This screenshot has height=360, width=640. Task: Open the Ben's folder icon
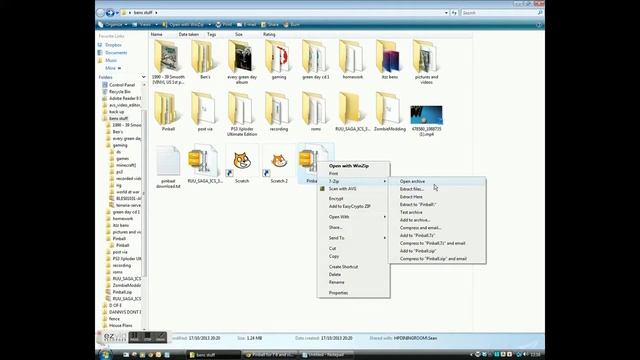204,57
